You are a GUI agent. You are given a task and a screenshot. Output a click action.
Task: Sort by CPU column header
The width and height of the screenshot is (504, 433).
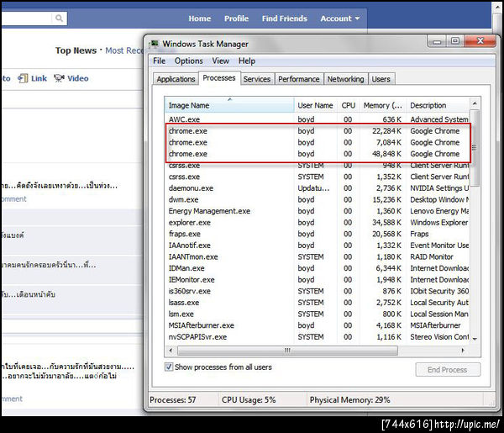click(349, 105)
